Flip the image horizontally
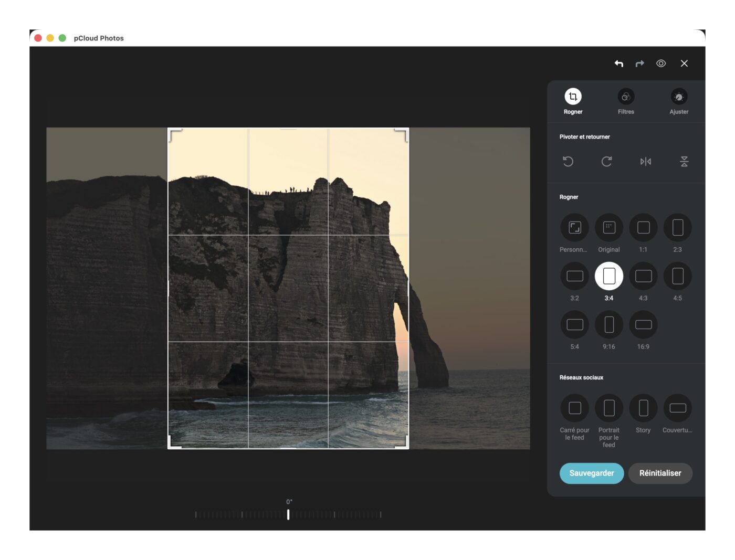 point(645,162)
